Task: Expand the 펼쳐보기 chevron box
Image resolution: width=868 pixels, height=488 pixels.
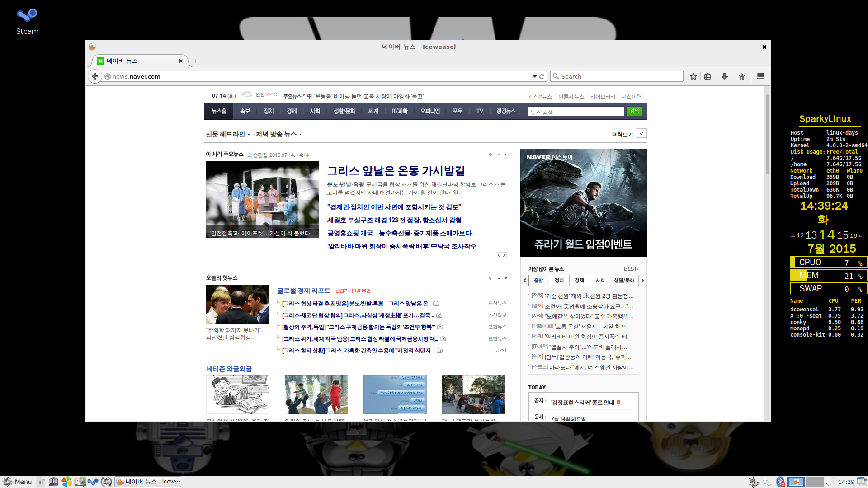Action: coord(641,133)
